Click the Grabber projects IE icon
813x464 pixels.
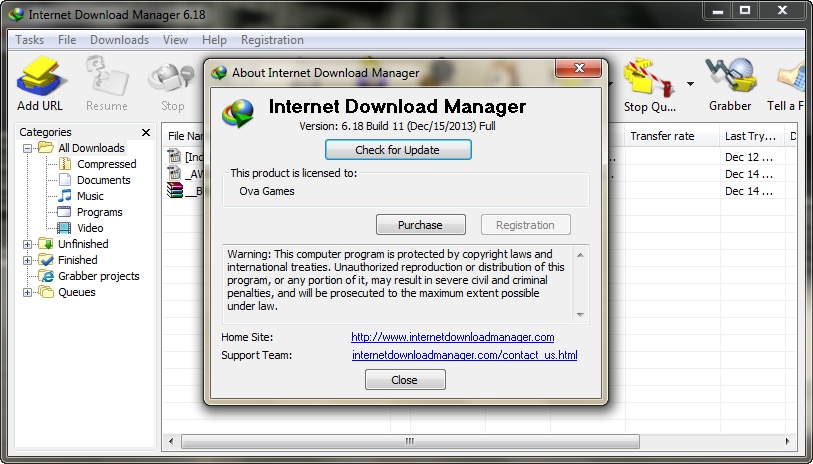coord(46,276)
